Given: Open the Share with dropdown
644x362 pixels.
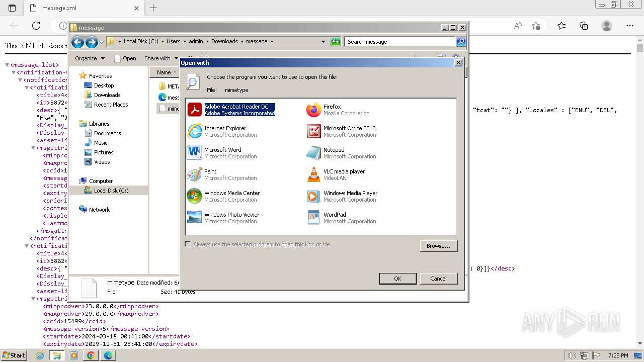Looking at the screenshot, I should coord(161,58).
